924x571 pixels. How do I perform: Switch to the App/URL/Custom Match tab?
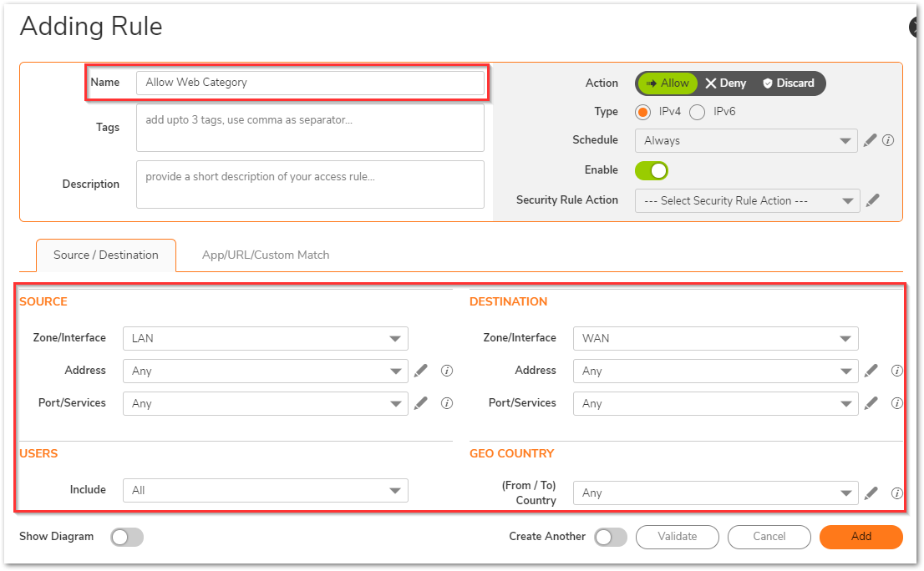266,255
